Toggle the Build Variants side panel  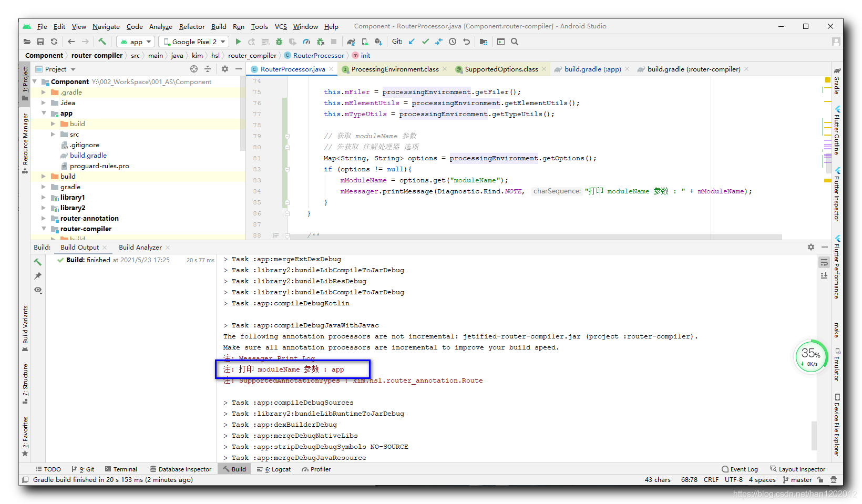[x=25, y=328]
